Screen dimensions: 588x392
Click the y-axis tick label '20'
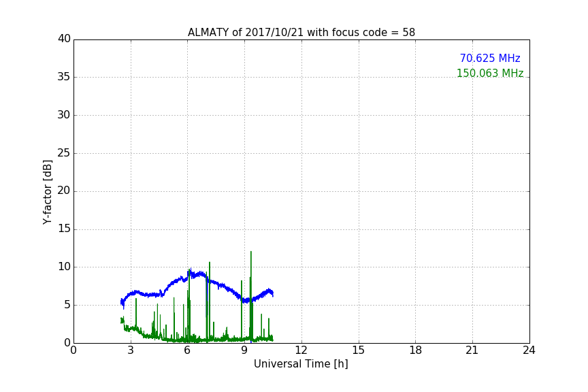tap(64, 191)
